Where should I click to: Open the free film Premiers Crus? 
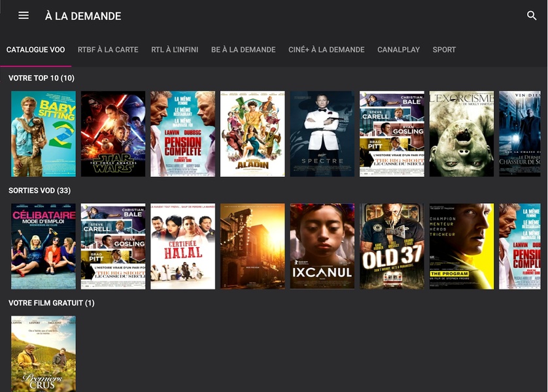click(x=43, y=354)
